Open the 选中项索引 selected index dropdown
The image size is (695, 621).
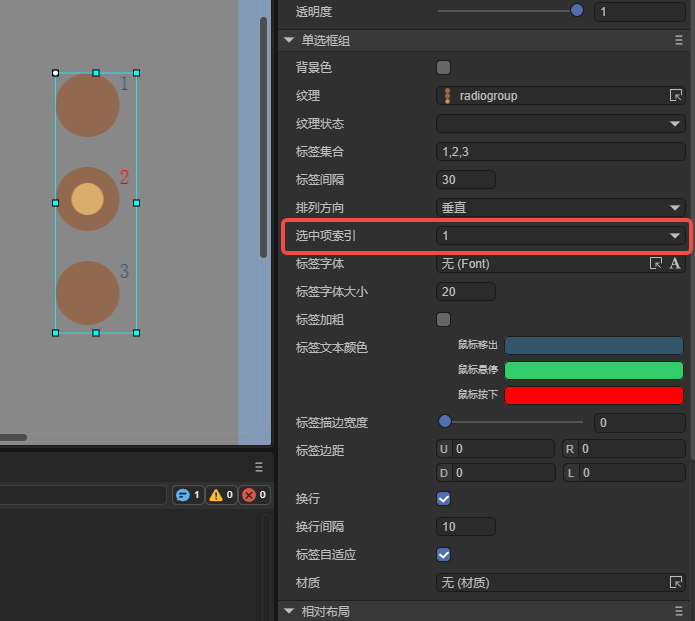click(x=561, y=236)
